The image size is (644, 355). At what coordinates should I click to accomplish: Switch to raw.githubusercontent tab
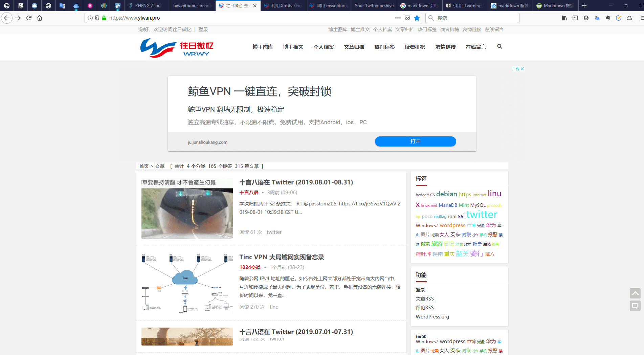pos(193,5)
